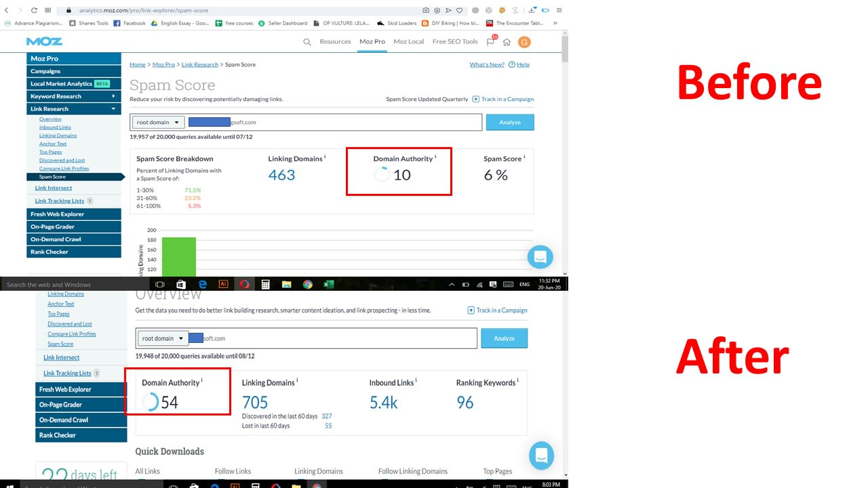The height and width of the screenshot is (488, 868).
Task: Reload the page with the refresh icon
Action: pos(33,10)
